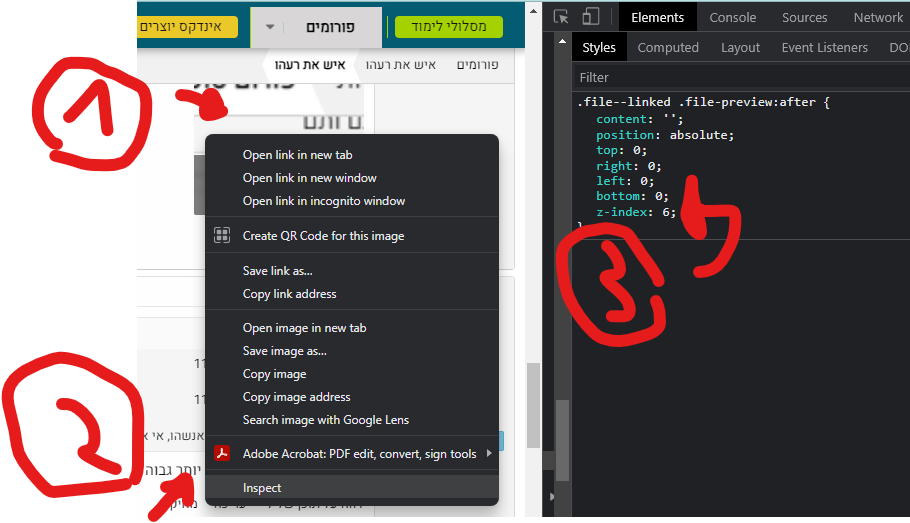
Task: Click the content property declaration
Action: [640, 119]
